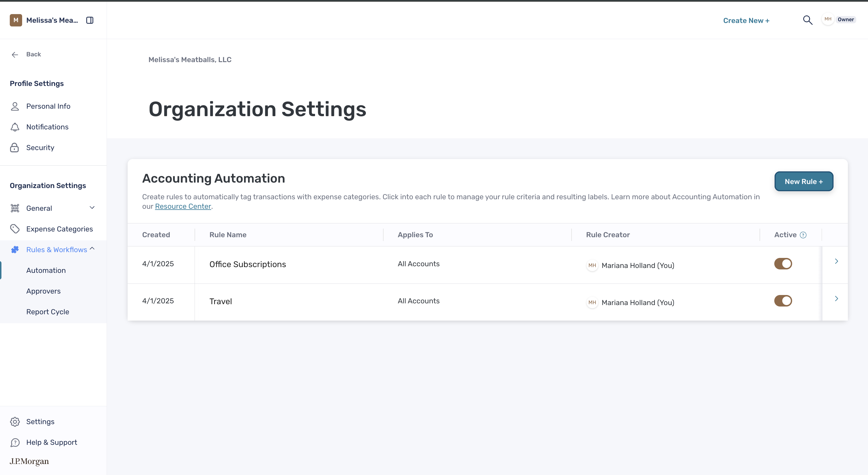Viewport: 868px width, 475px height.
Task: Click MH avatar in Office Subscriptions row
Action: coord(592,266)
